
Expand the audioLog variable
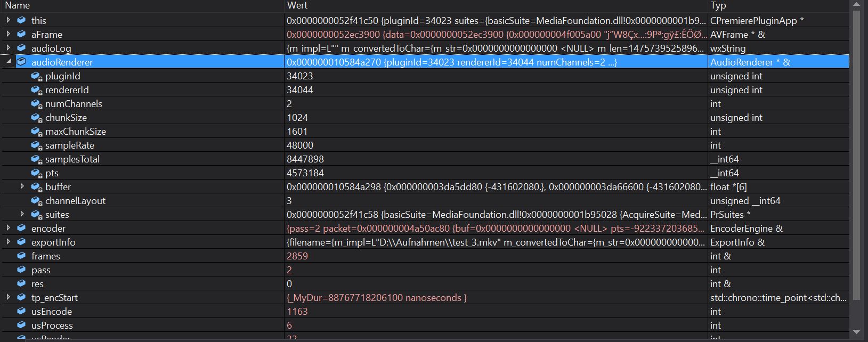[8, 48]
